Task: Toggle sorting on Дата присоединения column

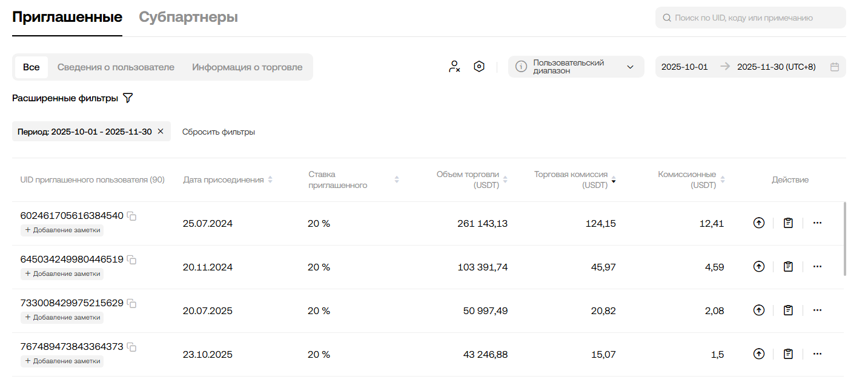Action: pyautogui.click(x=270, y=180)
